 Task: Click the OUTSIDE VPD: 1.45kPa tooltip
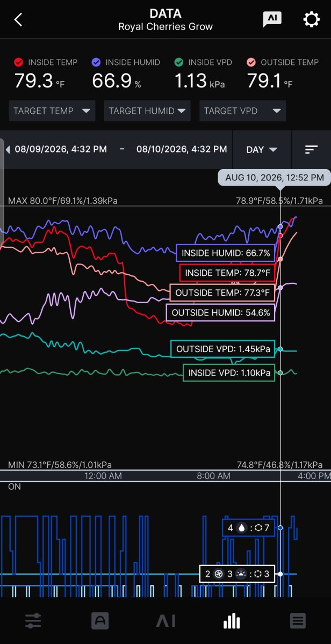point(222,349)
